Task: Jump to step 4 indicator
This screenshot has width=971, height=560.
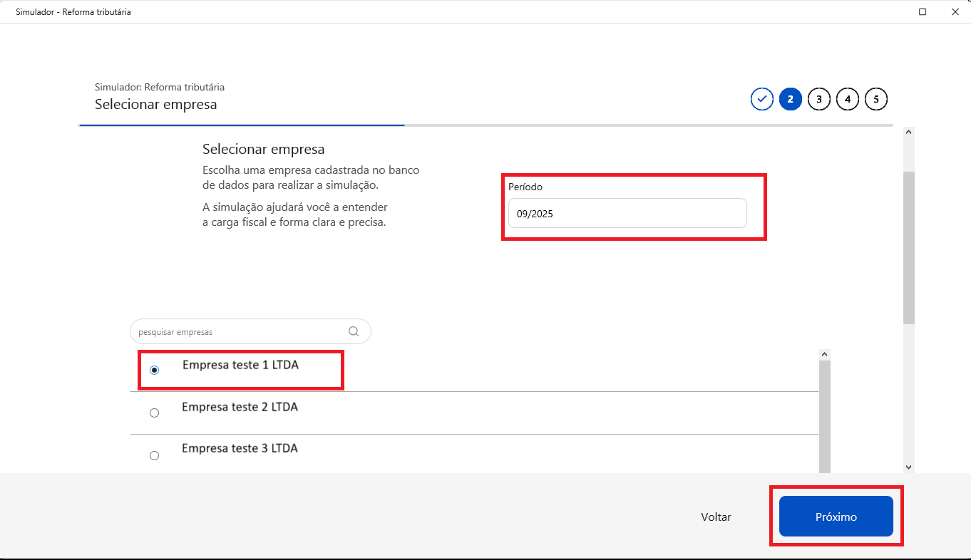Action: 848,99
